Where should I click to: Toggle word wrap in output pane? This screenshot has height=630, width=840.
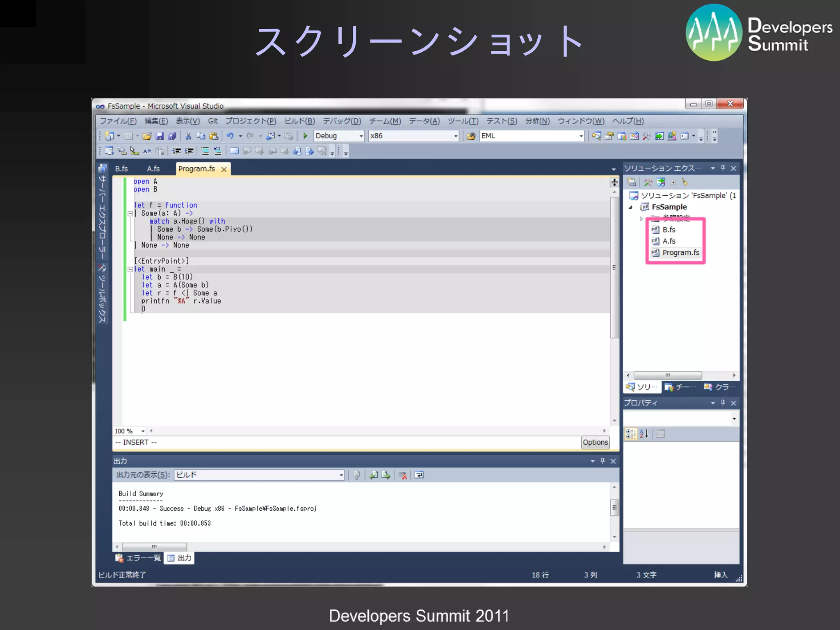419,475
